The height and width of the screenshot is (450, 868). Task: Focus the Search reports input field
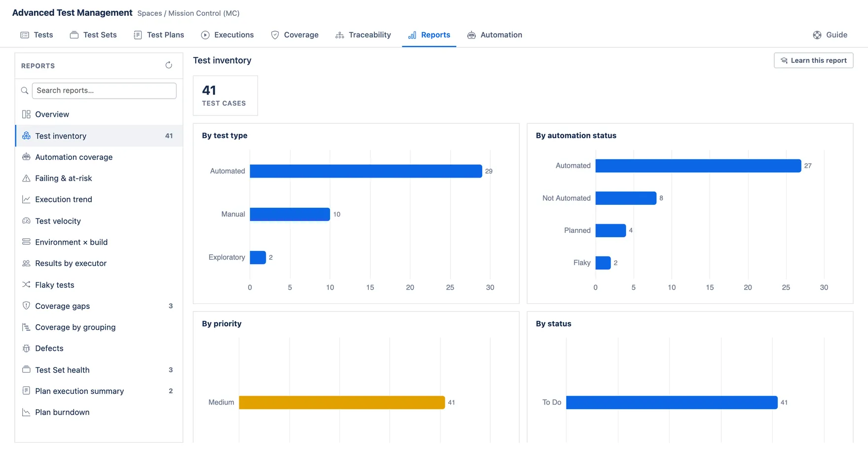104,91
